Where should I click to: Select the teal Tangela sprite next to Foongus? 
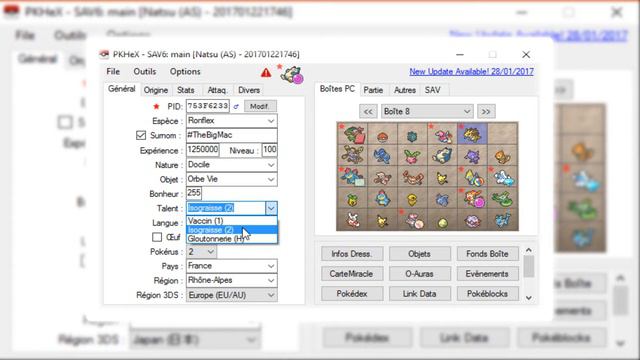pyautogui.click(x=412, y=136)
